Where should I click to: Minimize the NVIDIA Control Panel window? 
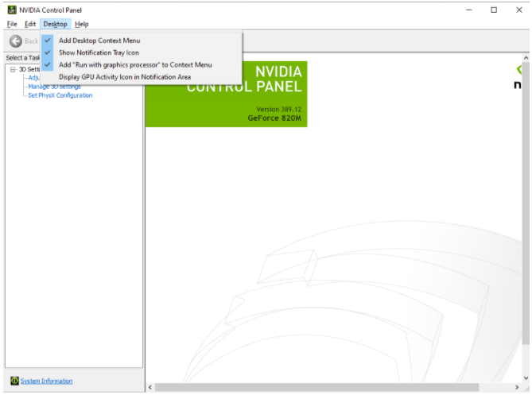point(469,10)
